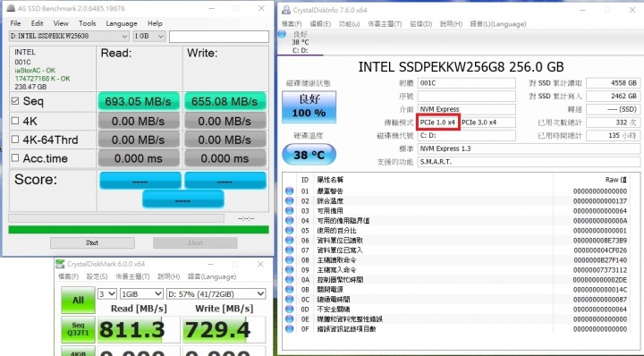
Task: Click the 693.05 MB/s Seq read result
Action: 139,101
